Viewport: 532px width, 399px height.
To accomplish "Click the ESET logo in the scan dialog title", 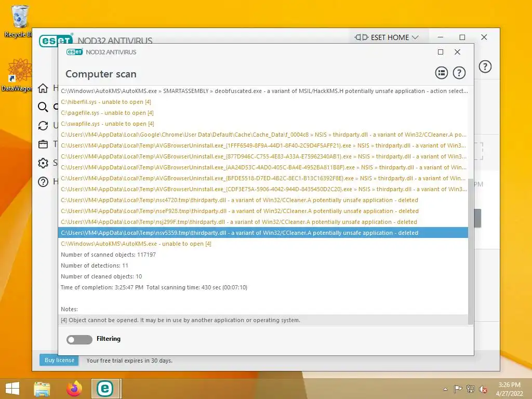I will coord(74,52).
